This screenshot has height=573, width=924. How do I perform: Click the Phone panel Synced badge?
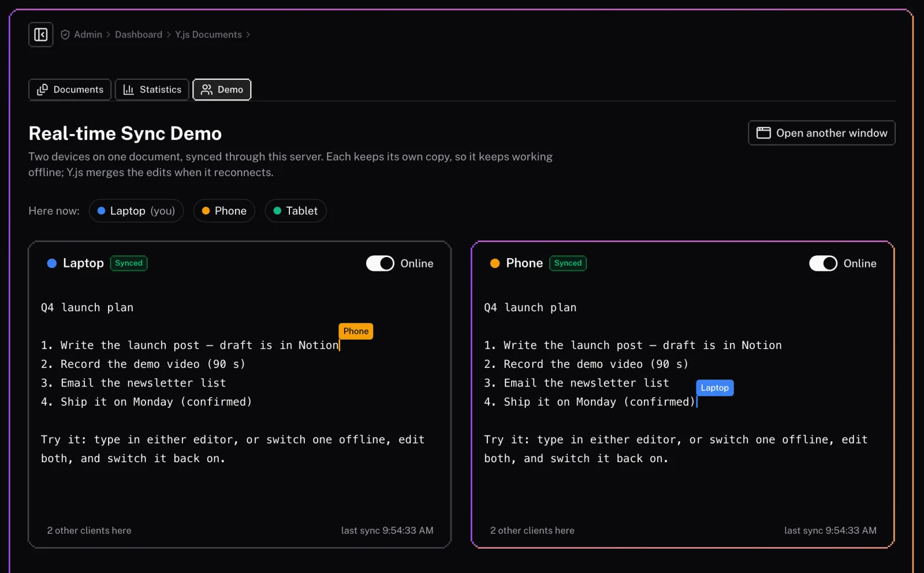568,263
